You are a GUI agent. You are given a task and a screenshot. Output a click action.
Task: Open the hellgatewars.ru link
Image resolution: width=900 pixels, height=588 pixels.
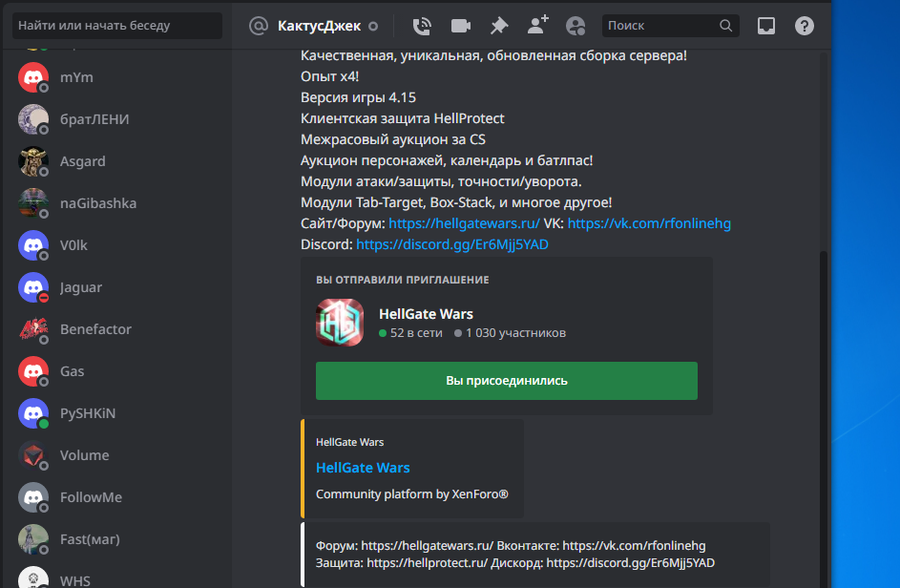click(x=464, y=223)
